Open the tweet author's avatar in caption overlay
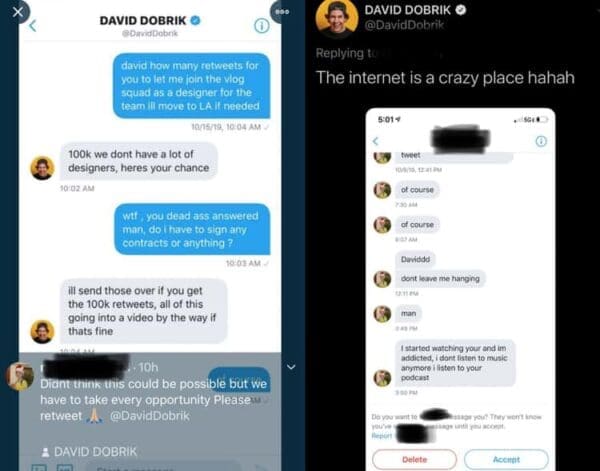Viewport: 600px width, 471px height. pyautogui.click(x=20, y=377)
